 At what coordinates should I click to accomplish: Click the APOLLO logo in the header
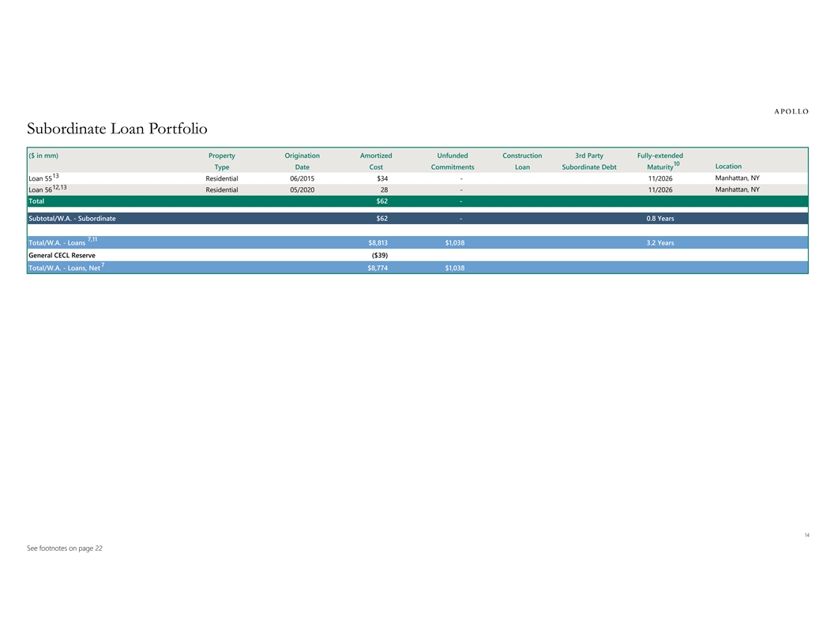click(x=788, y=111)
